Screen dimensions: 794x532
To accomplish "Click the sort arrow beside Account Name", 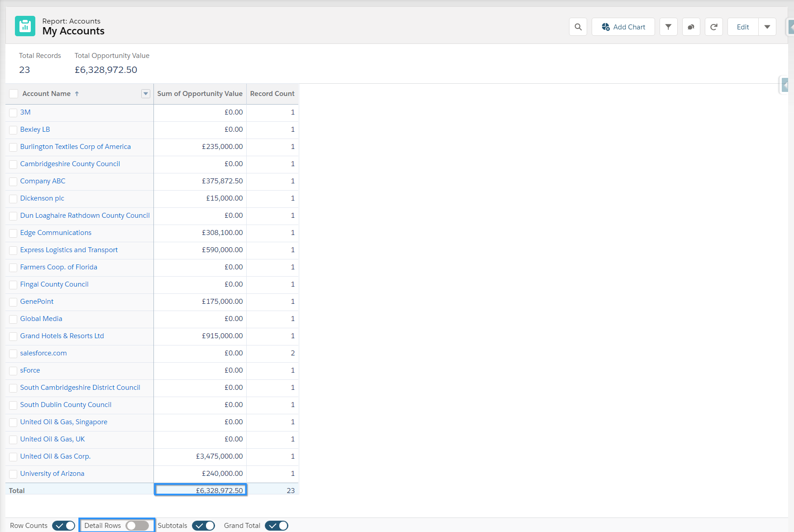I will (x=77, y=94).
